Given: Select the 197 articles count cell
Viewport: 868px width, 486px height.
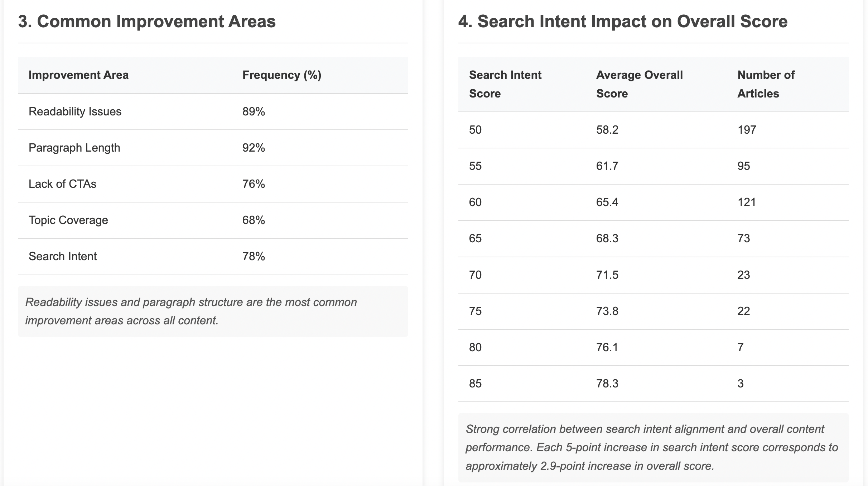Looking at the screenshot, I should coord(747,130).
